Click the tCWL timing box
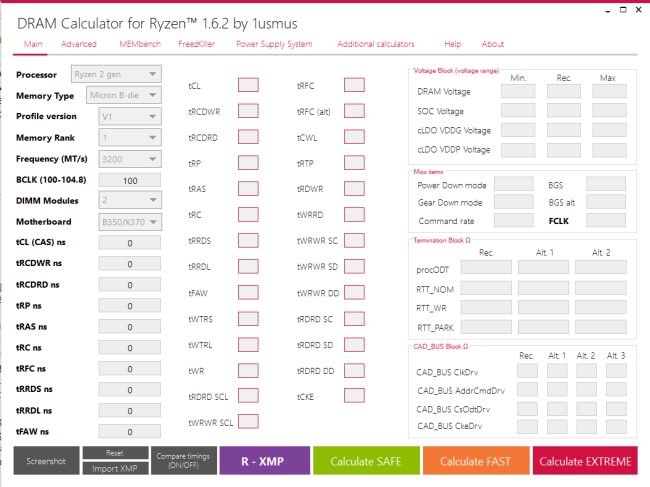Image resolution: width=650 pixels, height=487 pixels. pyautogui.click(x=354, y=137)
